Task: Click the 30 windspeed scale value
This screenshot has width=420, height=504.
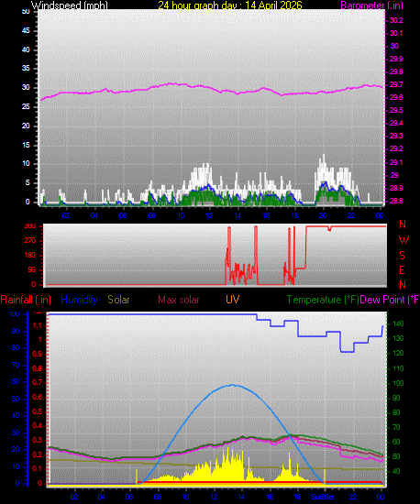Action: pyautogui.click(x=26, y=87)
